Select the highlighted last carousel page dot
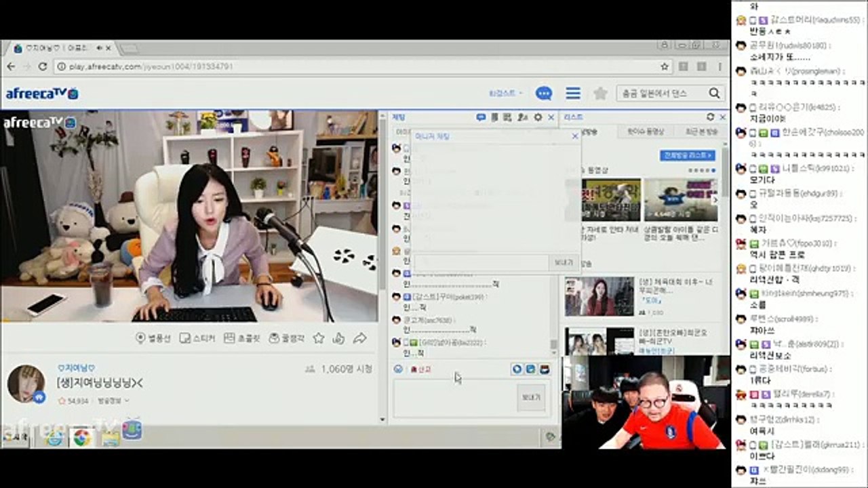 click(715, 171)
